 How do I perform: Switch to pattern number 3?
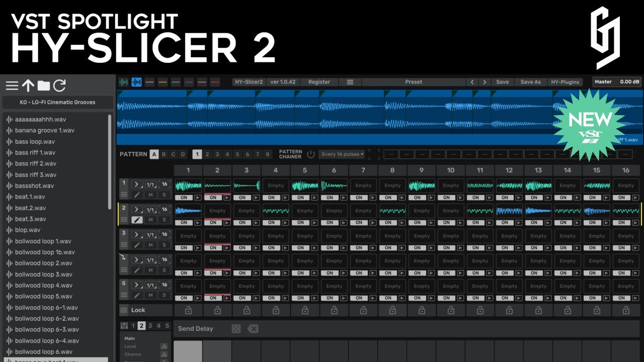click(x=217, y=154)
